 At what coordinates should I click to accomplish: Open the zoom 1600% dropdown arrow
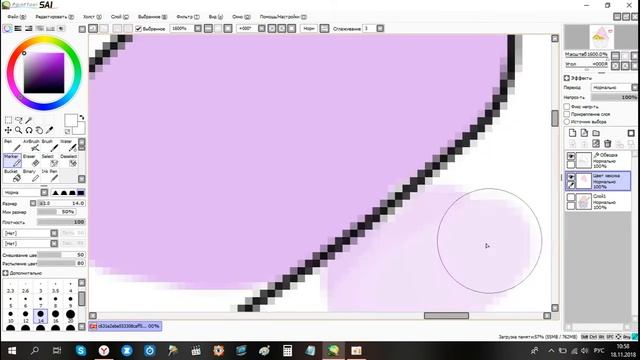(x=198, y=29)
